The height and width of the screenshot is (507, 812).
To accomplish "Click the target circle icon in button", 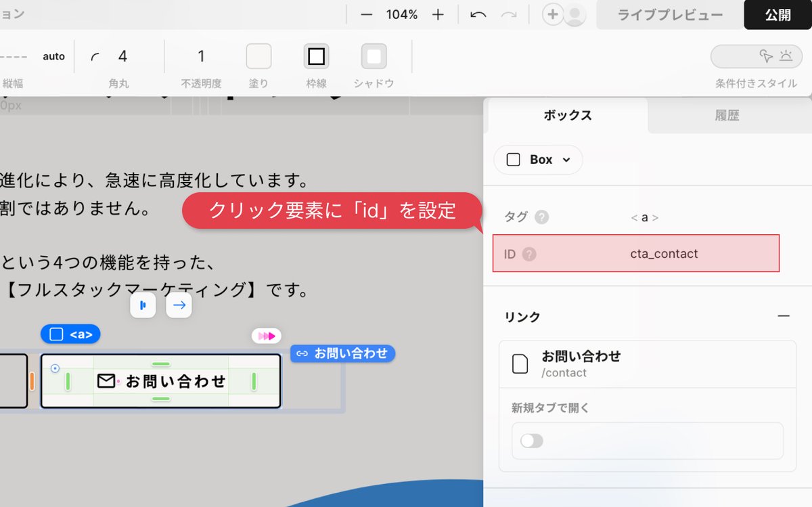I will point(55,369).
